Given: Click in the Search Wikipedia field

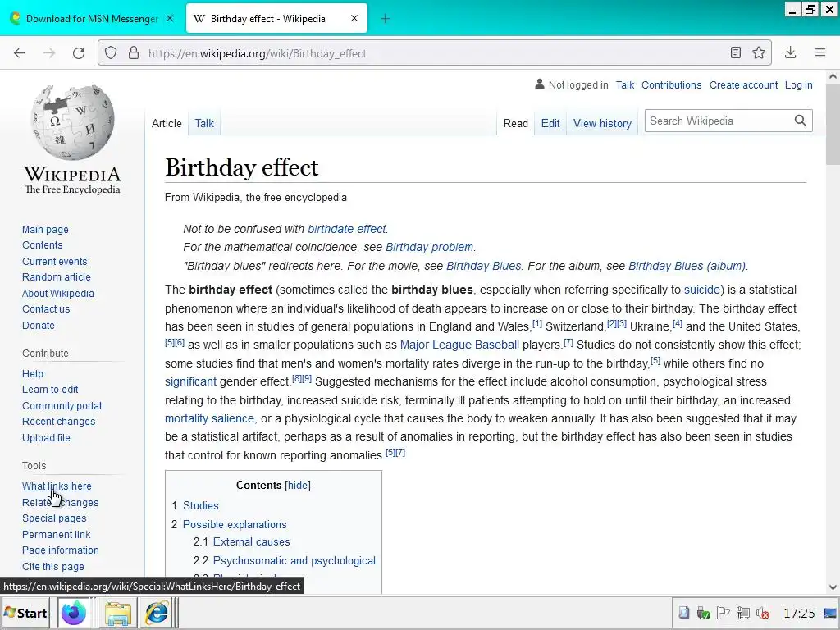Looking at the screenshot, I should [x=718, y=121].
